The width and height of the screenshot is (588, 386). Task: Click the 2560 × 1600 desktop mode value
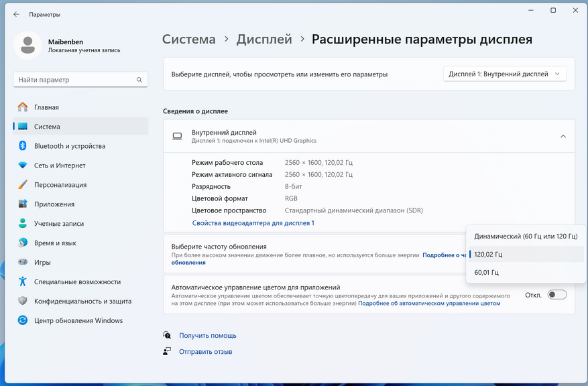318,163
